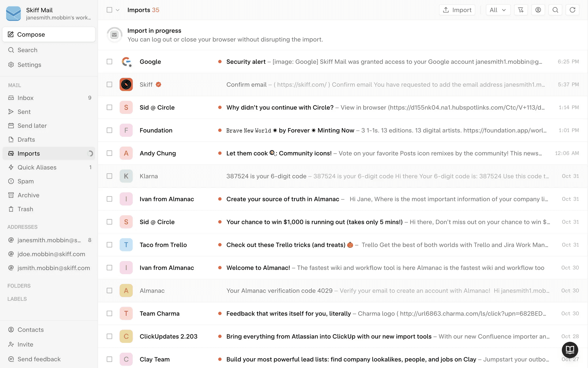Open the Skiff sender avatar icon
The height and width of the screenshot is (368, 588).
click(126, 84)
